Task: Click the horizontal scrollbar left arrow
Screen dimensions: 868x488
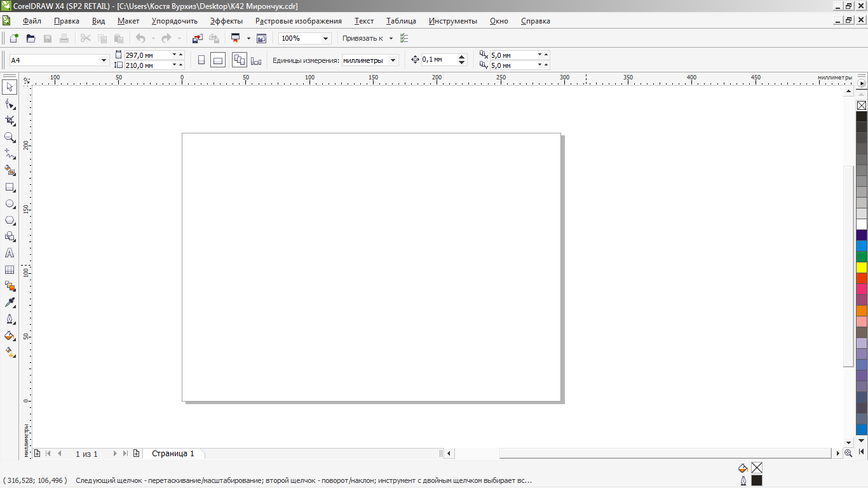Action: (449, 453)
